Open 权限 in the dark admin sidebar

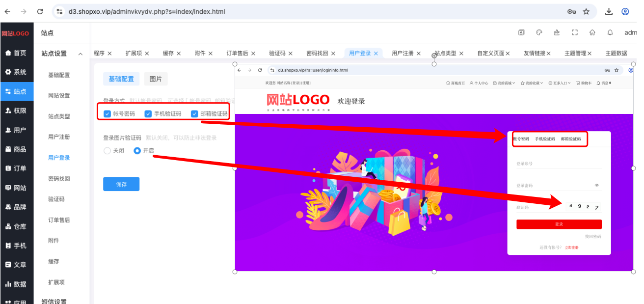(x=16, y=111)
